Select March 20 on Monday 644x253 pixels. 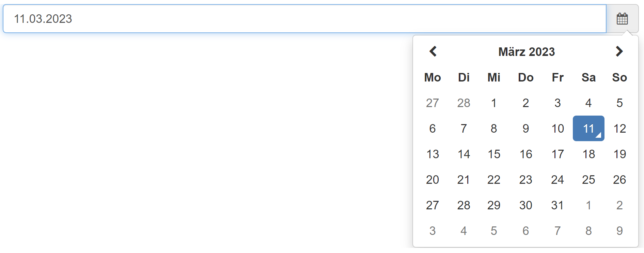point(433,180)
